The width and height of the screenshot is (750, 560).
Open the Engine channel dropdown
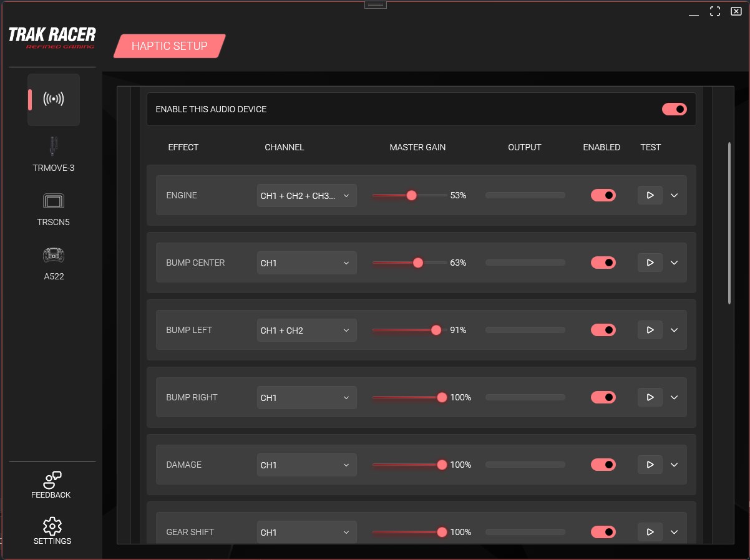click(307, 195)
